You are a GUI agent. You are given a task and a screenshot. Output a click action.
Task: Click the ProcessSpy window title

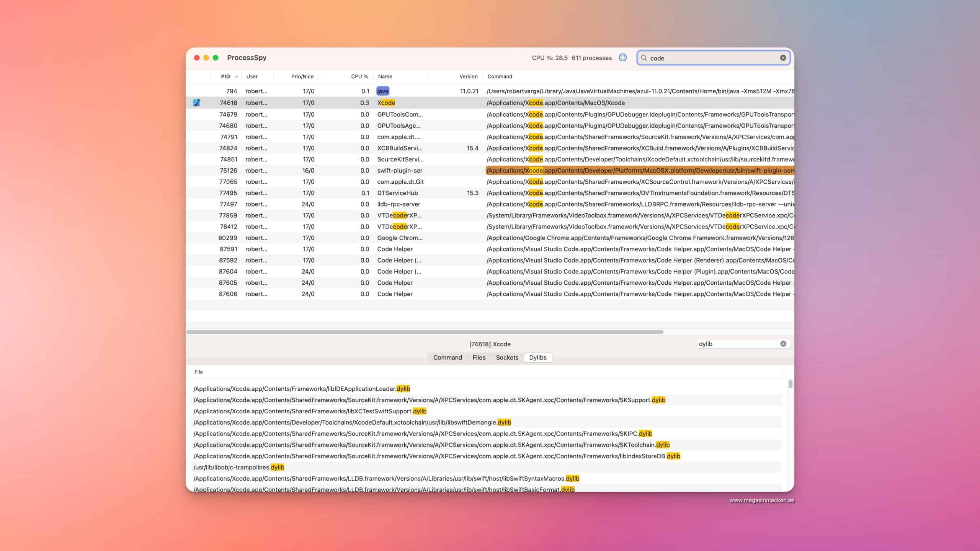247,58
